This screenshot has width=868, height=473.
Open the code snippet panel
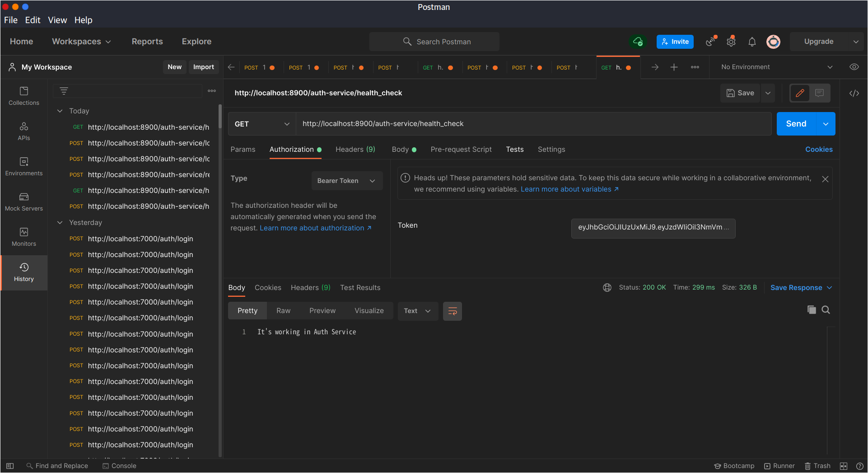coord(854,93)
